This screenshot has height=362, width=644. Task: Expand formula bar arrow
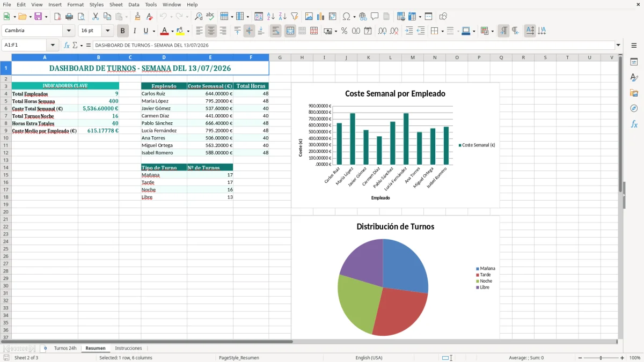[618, 45]
